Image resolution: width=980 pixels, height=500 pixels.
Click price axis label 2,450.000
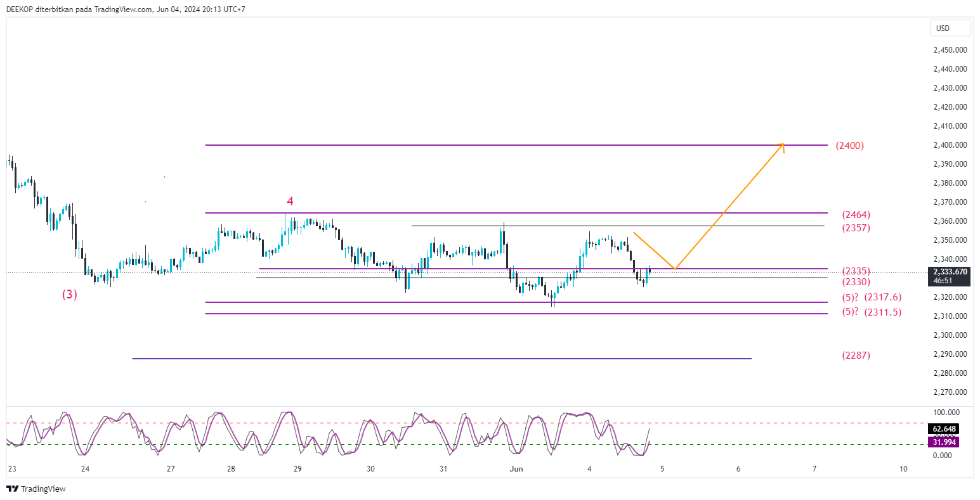950,50
